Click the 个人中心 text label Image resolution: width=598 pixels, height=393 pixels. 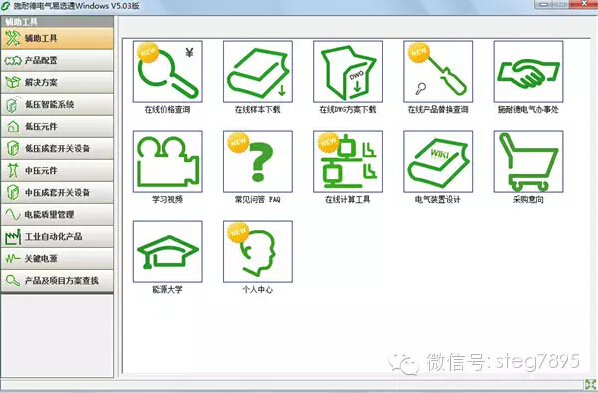(258, 290)
